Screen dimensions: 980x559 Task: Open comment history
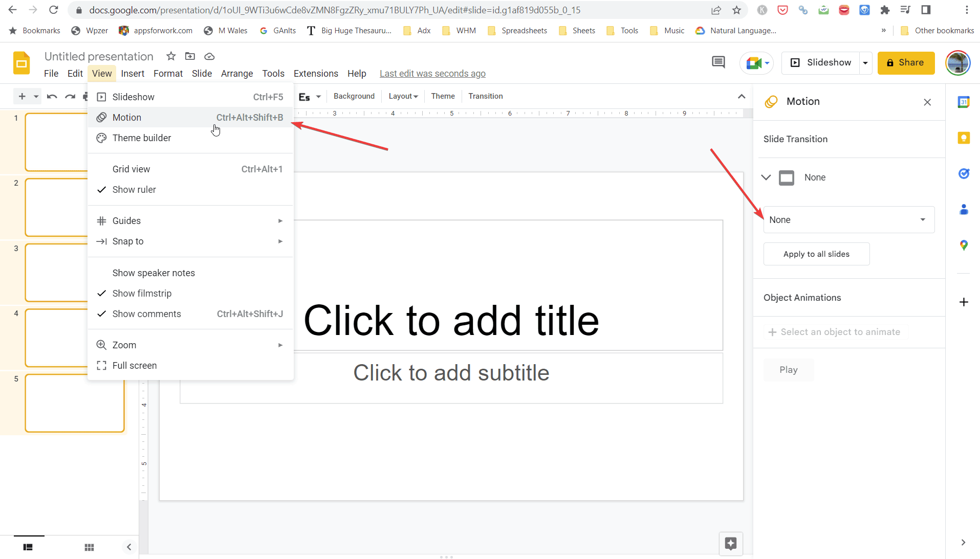point(717,62)
